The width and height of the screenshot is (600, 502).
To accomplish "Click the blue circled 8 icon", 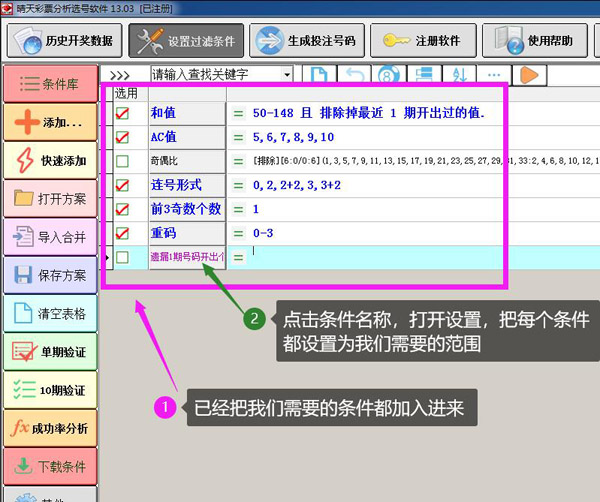I will pos(388,75).
